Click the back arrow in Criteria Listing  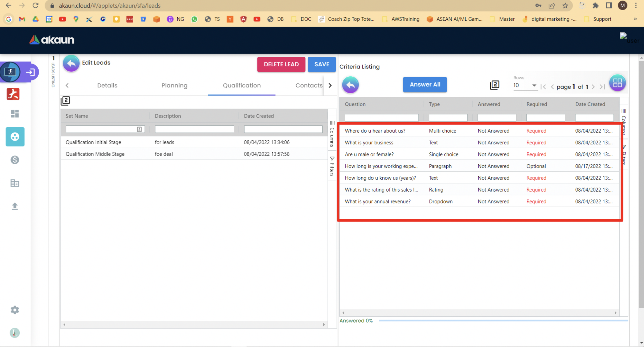350,85
